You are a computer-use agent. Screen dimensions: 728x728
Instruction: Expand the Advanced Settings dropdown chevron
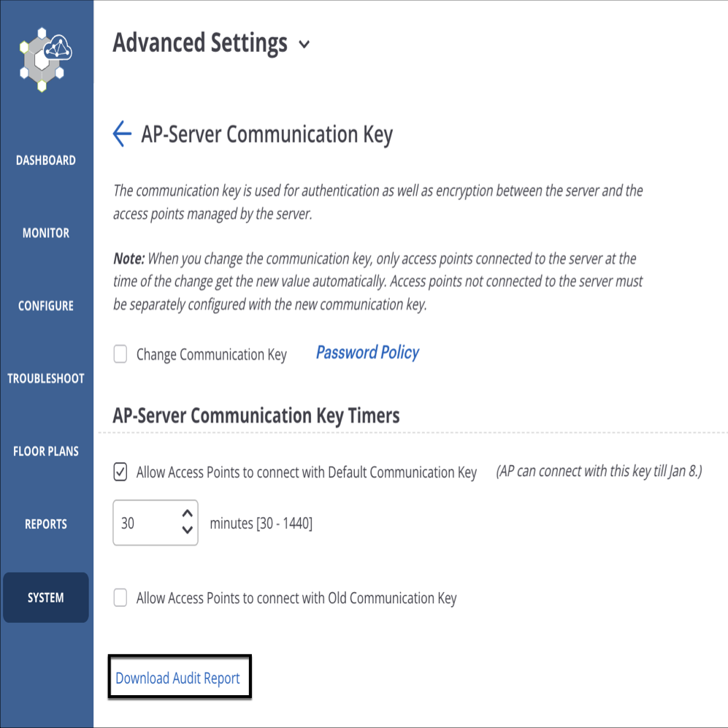[304, 45]
